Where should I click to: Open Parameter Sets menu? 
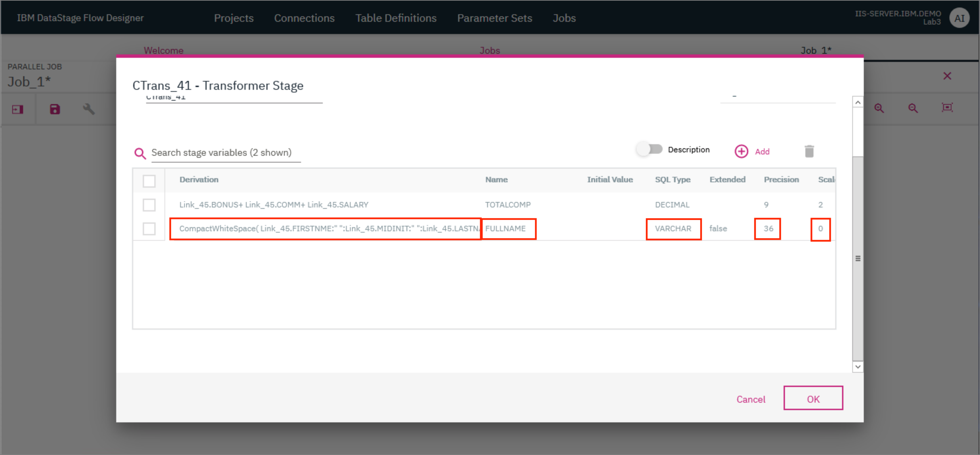pyautogui.click(x=494, y=18)
